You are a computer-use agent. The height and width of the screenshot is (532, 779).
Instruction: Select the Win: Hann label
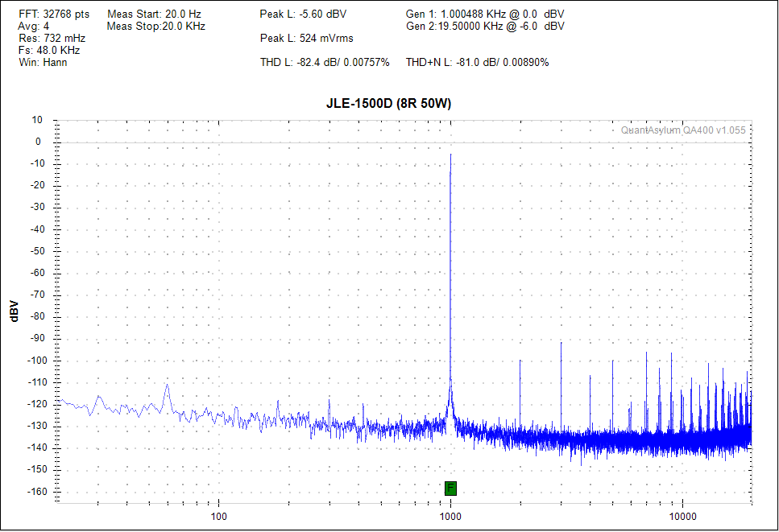click(43, 63)
